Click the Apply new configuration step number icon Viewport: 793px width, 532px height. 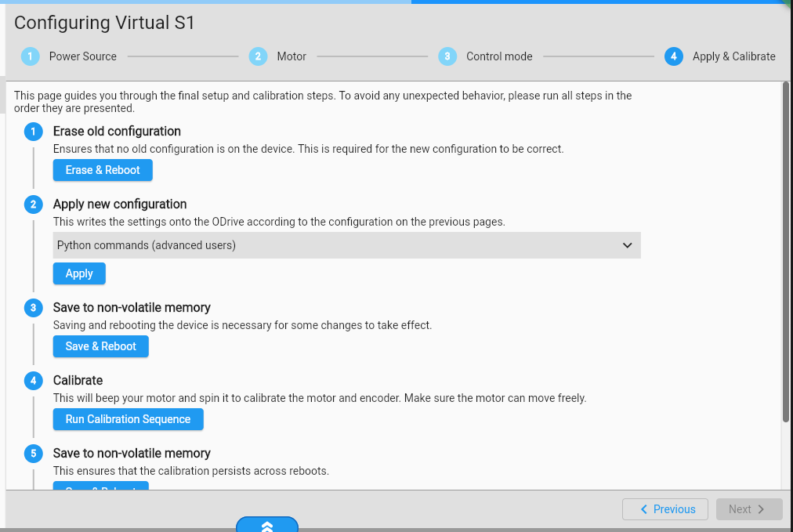[x=33, y=204]
